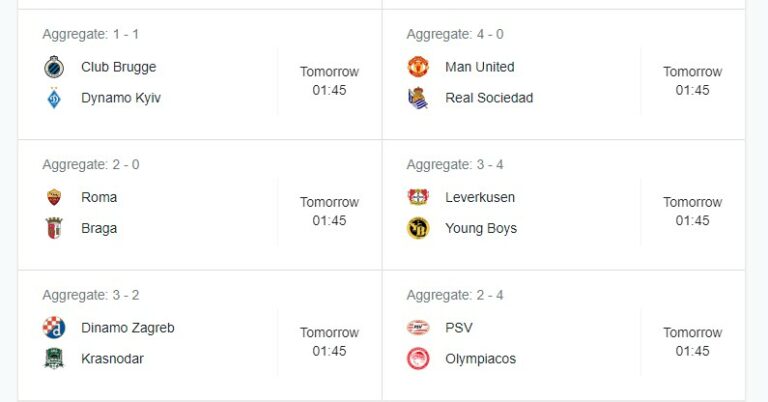
Task: Click the Roma vs Braga kickoff time
Action: click(x=329, y=211)
